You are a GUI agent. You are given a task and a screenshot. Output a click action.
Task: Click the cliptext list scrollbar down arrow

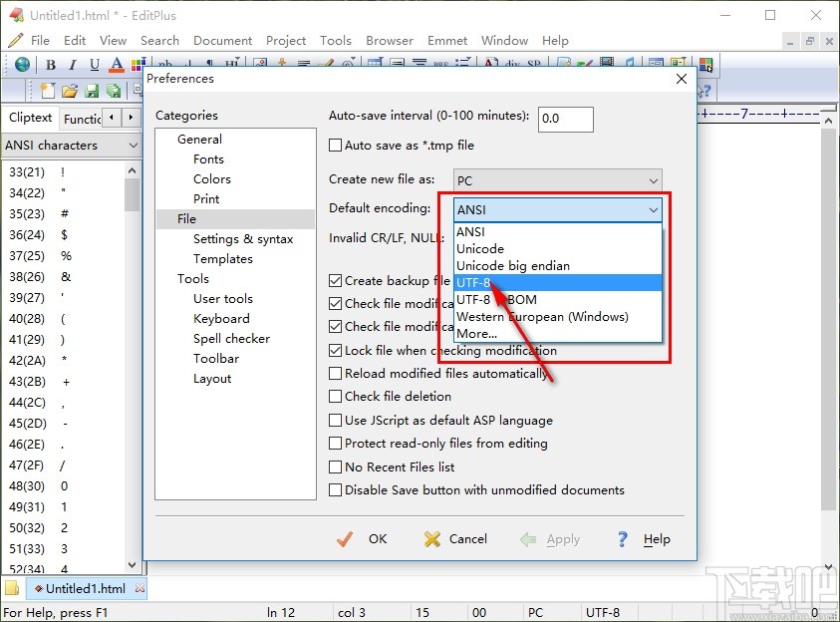tap(132, 564)
